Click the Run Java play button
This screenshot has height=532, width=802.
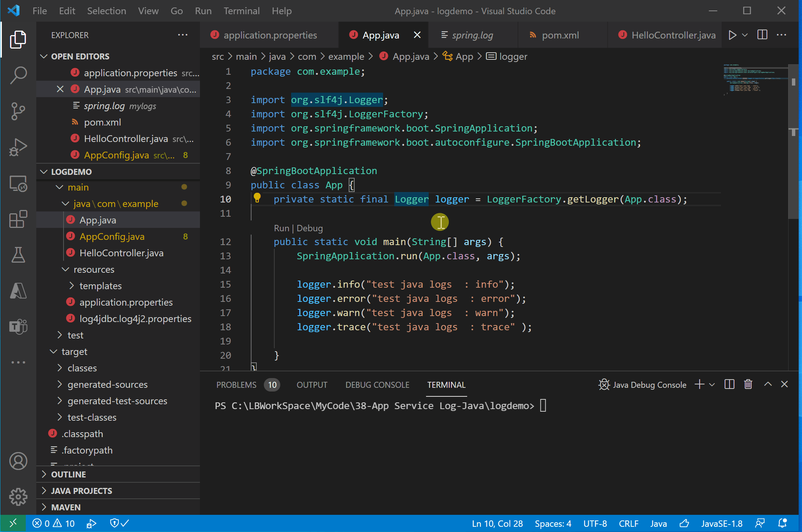732,35
